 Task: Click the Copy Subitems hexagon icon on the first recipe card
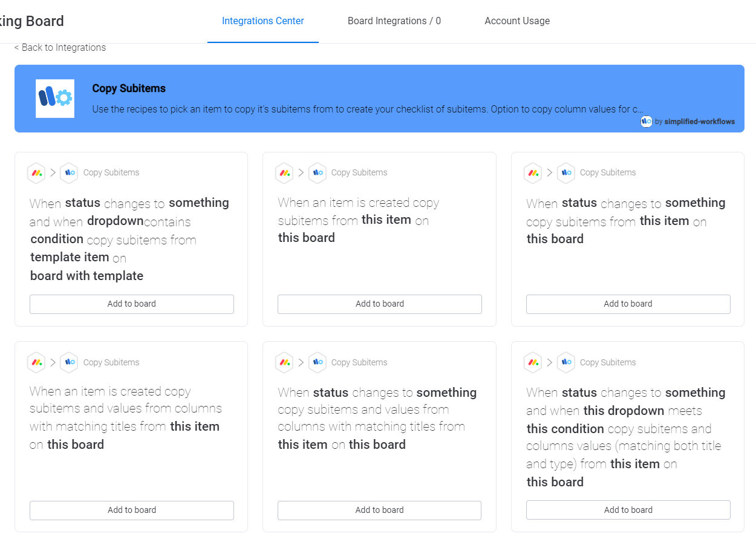pos(69,173)
